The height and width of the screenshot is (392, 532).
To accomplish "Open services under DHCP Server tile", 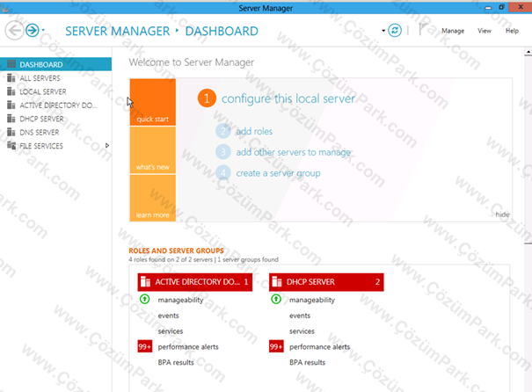I will (302, 331).
